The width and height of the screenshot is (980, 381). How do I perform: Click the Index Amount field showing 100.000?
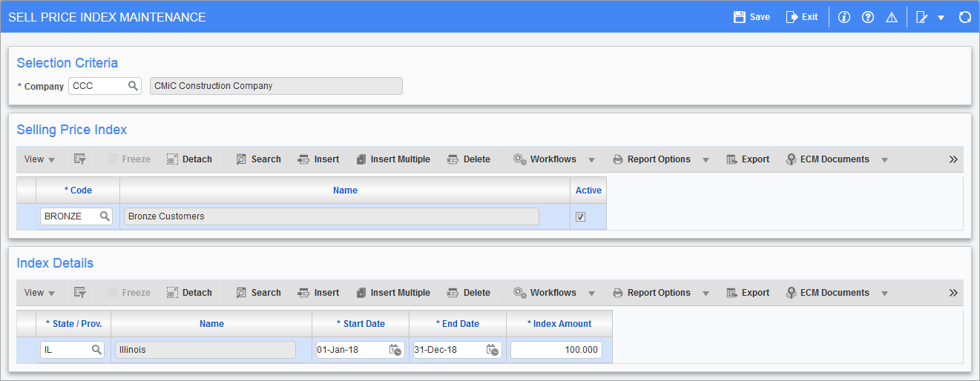tap(556, 350)
